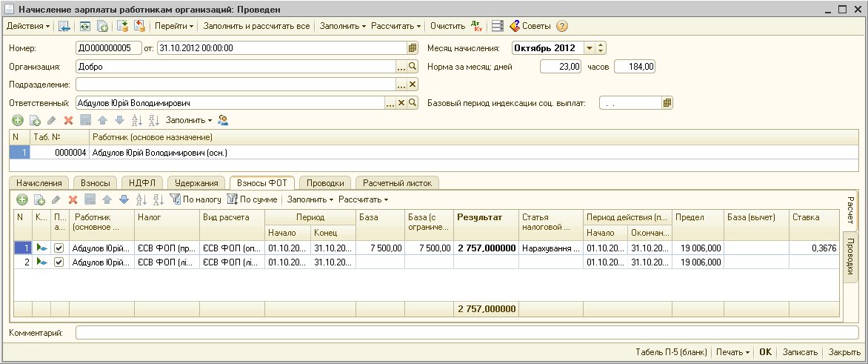The image size is (868, 364).
Task: Open Организация selection with ellipsis button
Action: point(402,67)
